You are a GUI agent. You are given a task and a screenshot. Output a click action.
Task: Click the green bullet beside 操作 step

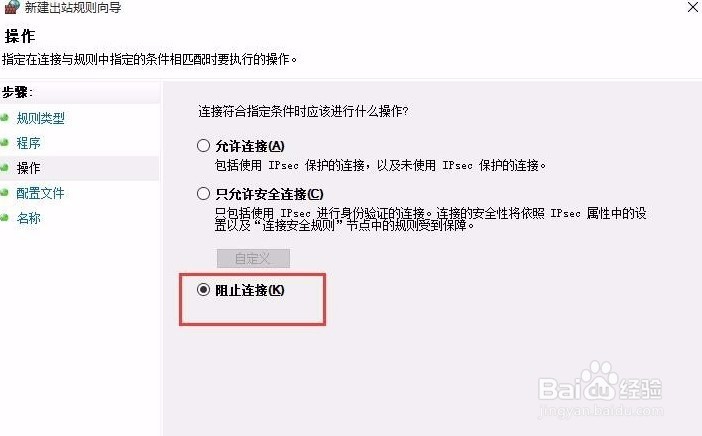[x=4, y=168]
